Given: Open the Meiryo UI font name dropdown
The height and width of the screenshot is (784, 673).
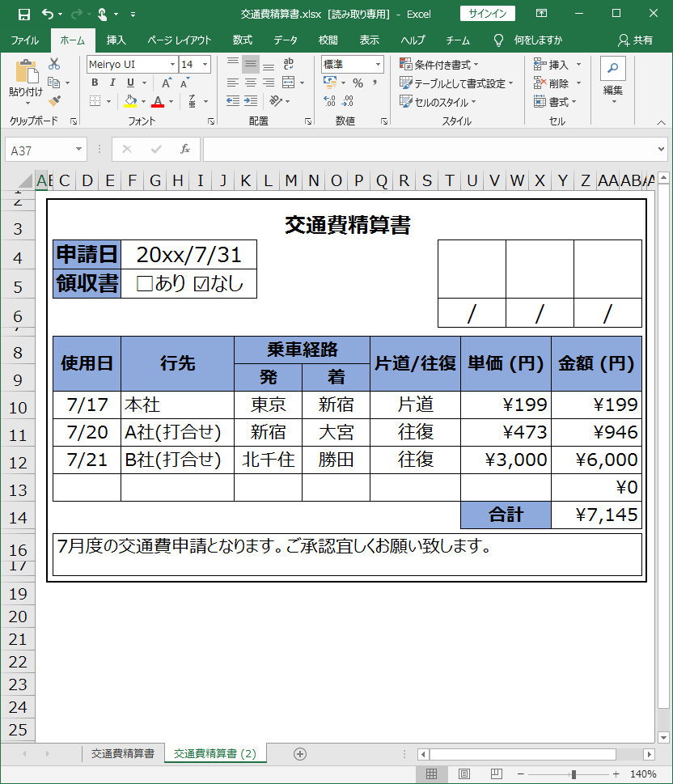Looking at the screenshot, I should (x=172, y=64).
